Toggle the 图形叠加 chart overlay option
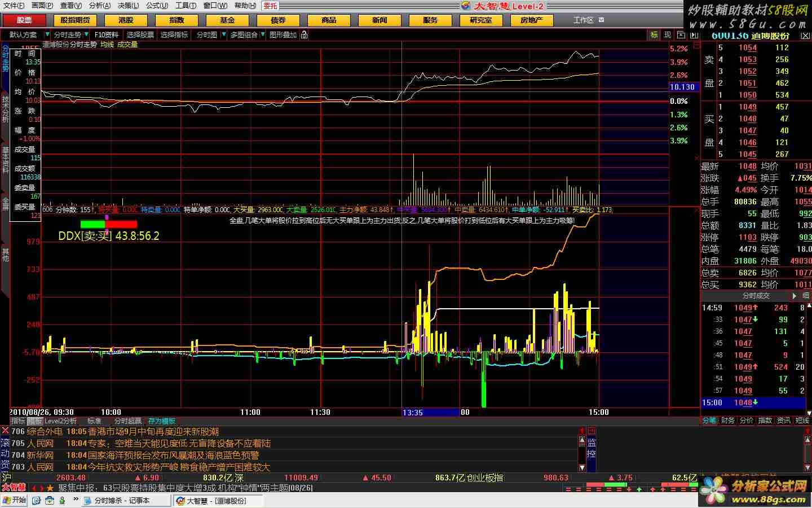Screen dimensions: 812x508 [x=283, y=35]
